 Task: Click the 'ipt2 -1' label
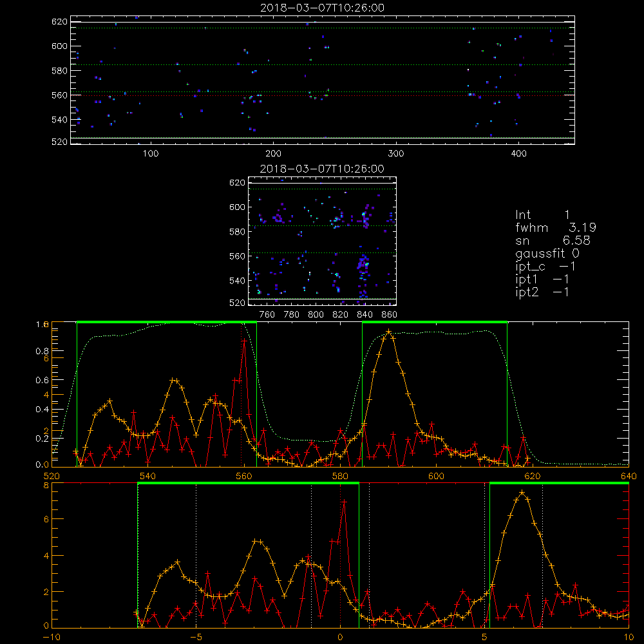tap(542, 292)
